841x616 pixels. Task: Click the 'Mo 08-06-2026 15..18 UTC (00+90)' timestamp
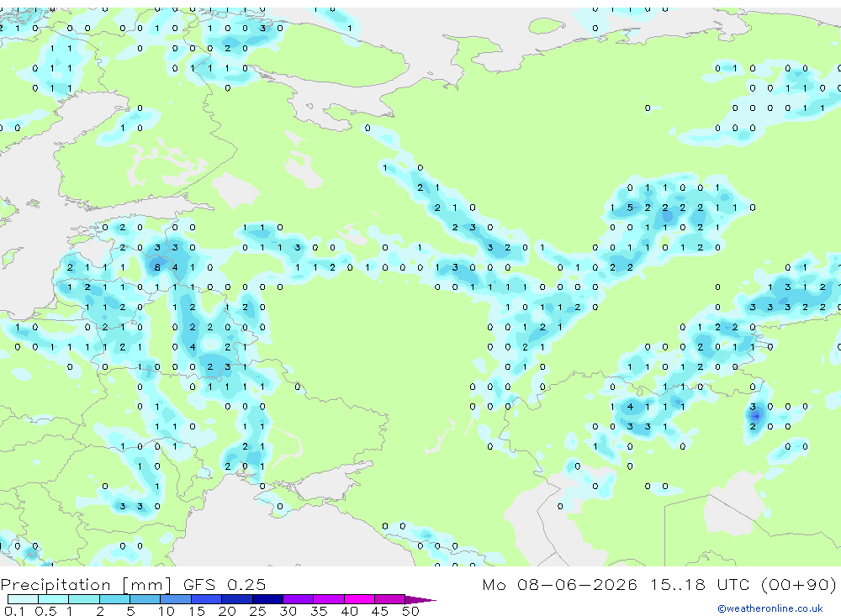click(659, 584)
